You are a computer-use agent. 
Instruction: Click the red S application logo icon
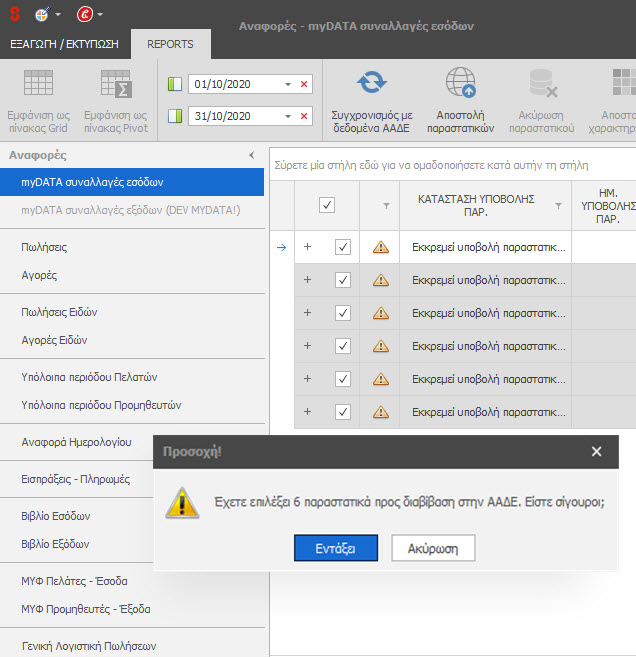tap(14, 14)
